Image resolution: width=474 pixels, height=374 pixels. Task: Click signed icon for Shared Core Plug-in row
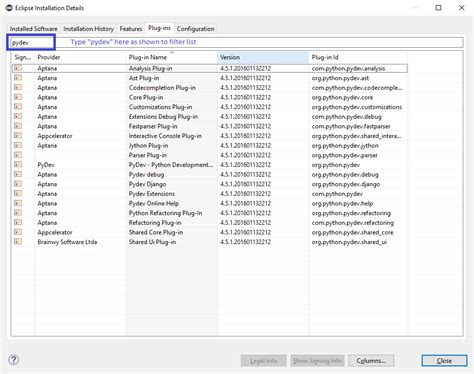click(x=18, y=232)
